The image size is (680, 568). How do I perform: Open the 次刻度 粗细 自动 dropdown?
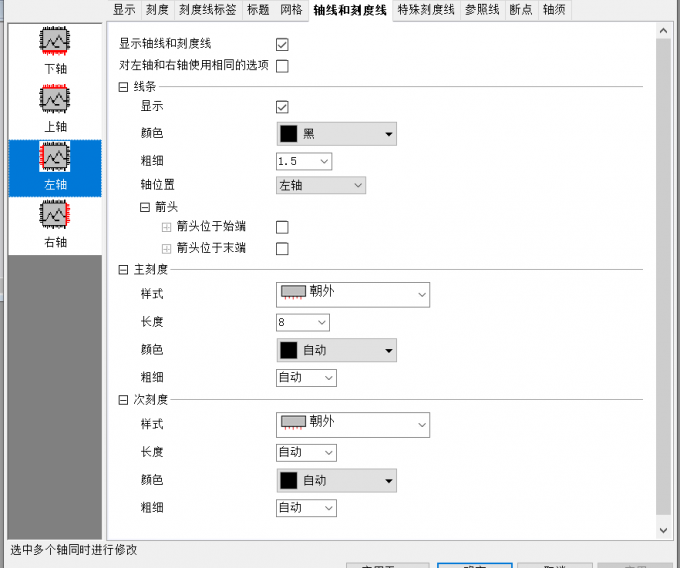coord(306,508)
